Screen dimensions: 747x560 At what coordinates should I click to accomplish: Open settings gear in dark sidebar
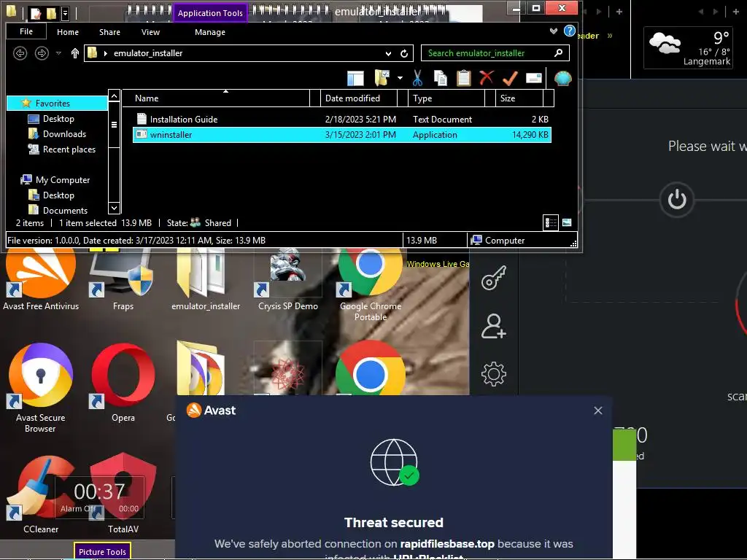494,374
